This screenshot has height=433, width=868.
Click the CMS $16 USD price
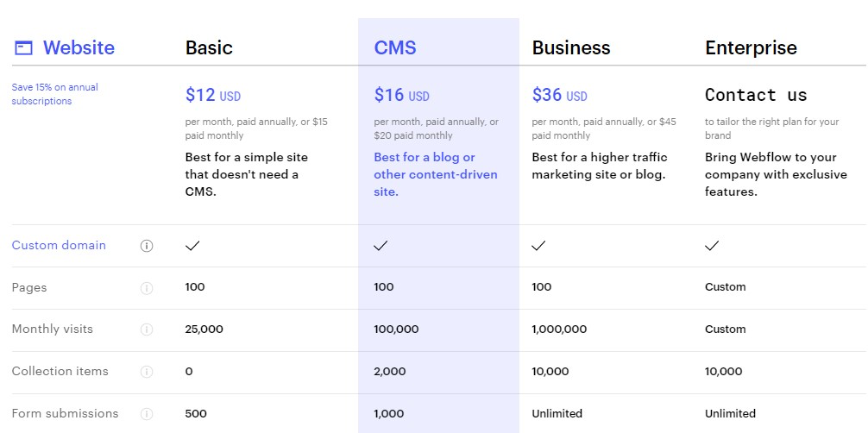pyautogui.click(x=401, y=95)
